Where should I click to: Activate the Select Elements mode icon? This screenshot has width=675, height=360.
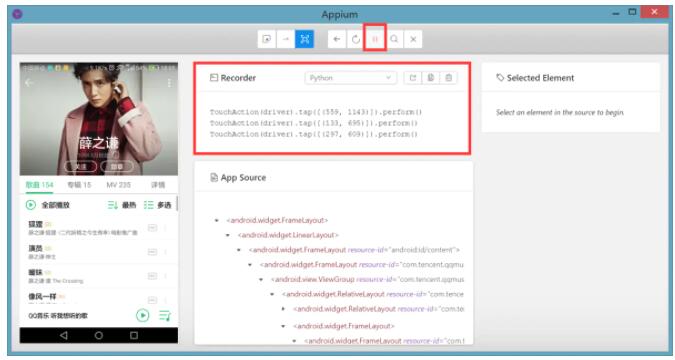pos(267,39)
